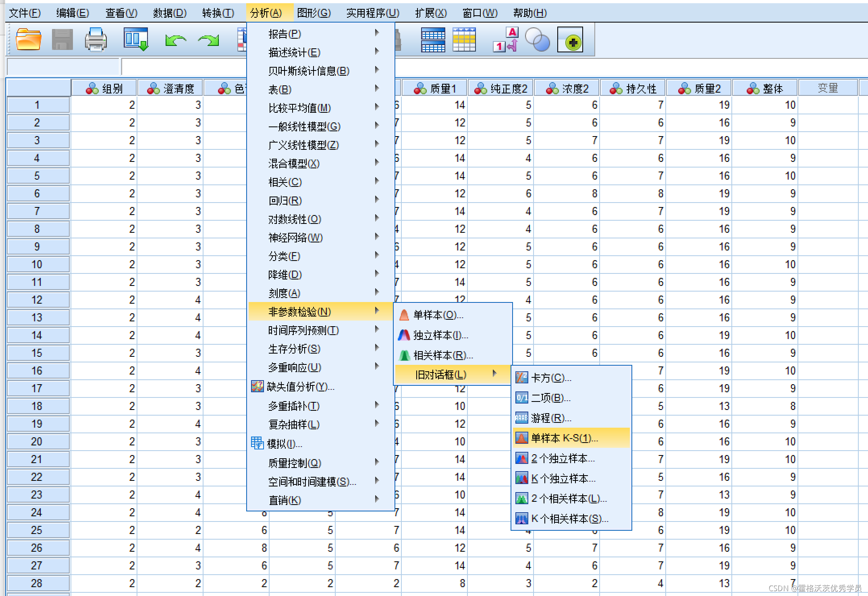Click the overlapping circles sets icon
Viewport: 868px width, 596px height.
click(x=538, y=40)
